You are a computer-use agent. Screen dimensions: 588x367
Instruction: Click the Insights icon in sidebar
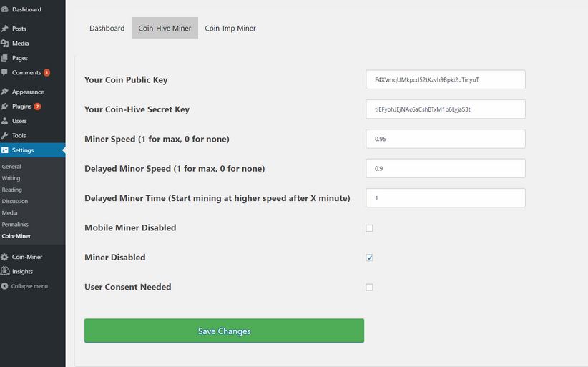[5, 270]
